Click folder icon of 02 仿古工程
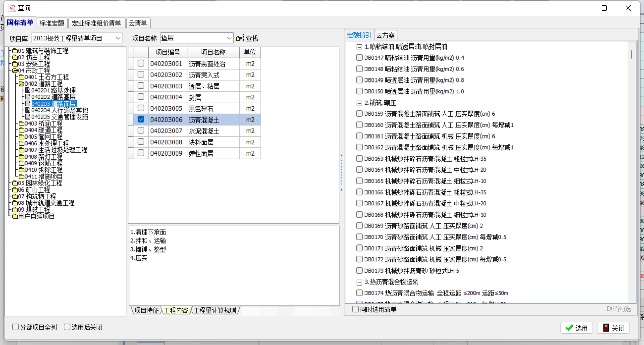 coord(15,57)
